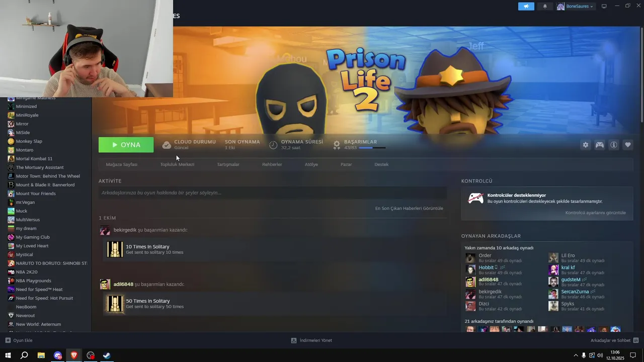
Task: Expand the BoneSaures account dropdown
Action: click(575, 7)
